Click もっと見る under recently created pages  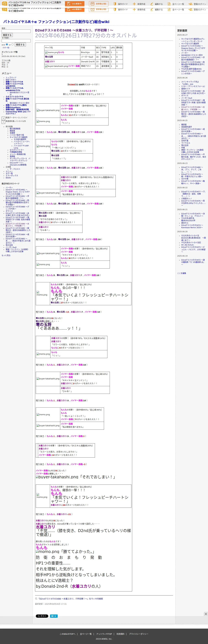[x=6, y=255]
